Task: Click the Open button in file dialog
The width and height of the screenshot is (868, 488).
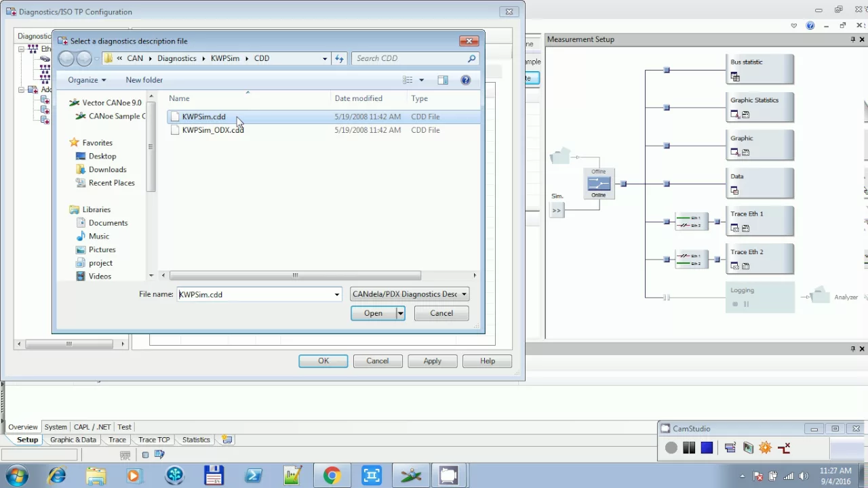Action: [373, 313]
